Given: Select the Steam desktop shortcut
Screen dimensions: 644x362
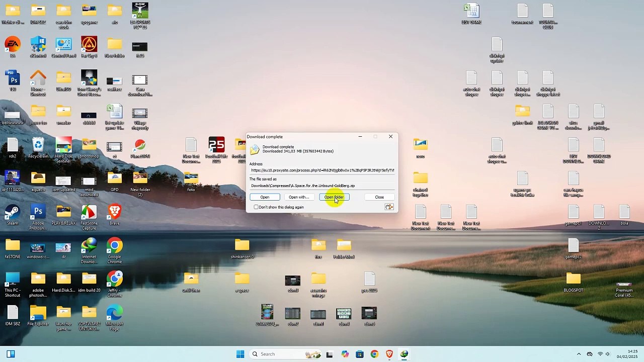Looking at the screenshot, I should click(13, 215).
